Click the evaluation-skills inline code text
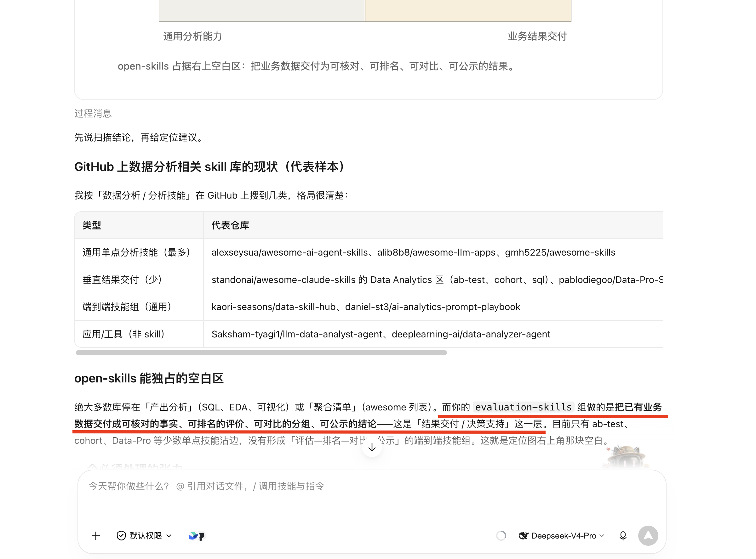This screenshot has height=559, width=756. (x=523, y=407)
